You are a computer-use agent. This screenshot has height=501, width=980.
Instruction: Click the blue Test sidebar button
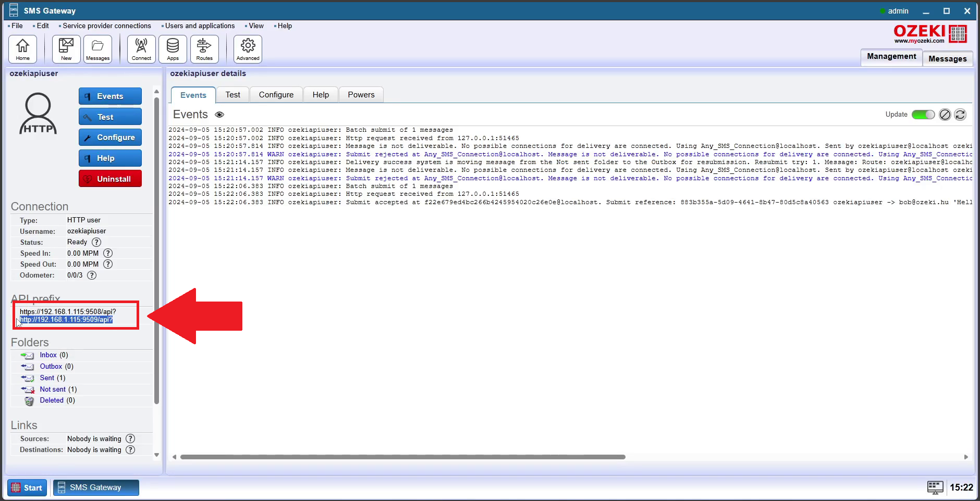click(x=110, y=117)
